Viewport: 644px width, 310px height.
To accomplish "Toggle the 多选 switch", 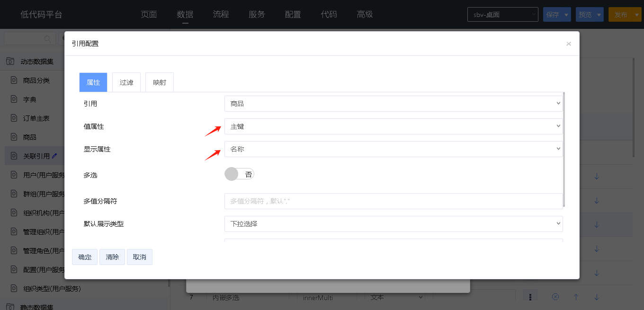I will (x=239, y=174).
